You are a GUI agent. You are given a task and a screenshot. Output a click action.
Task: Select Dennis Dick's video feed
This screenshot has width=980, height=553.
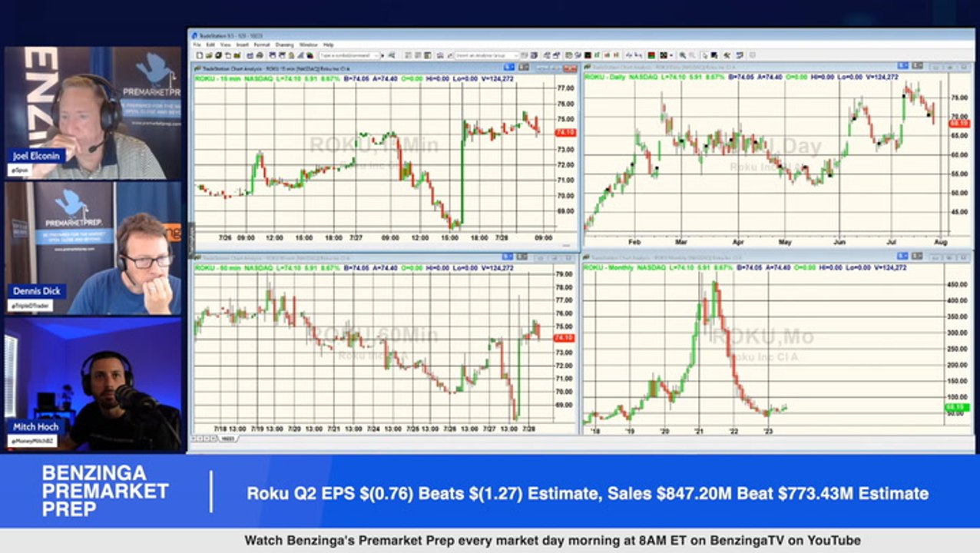pos(94,249)
